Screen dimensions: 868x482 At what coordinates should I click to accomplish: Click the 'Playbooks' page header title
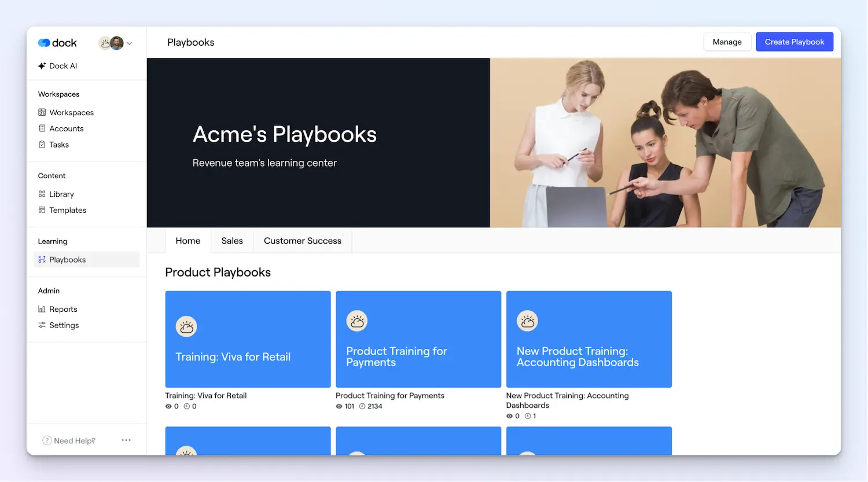[191, 42]
